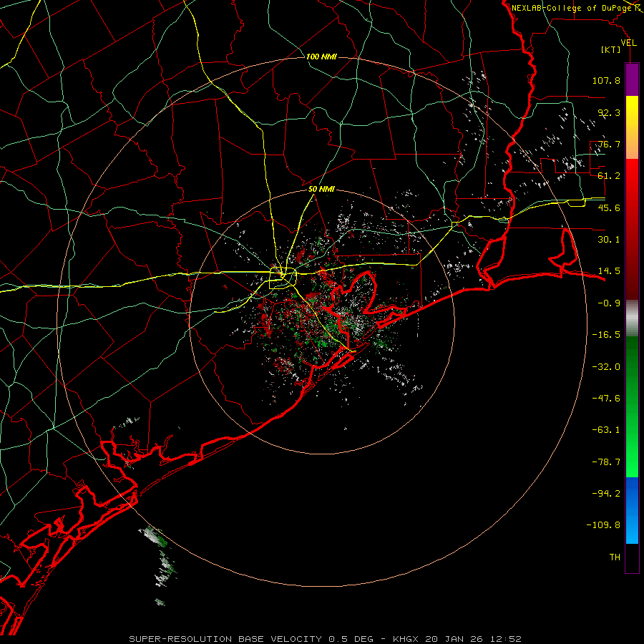
Task: Click the TH legend label
Action: tap(615, 557)
